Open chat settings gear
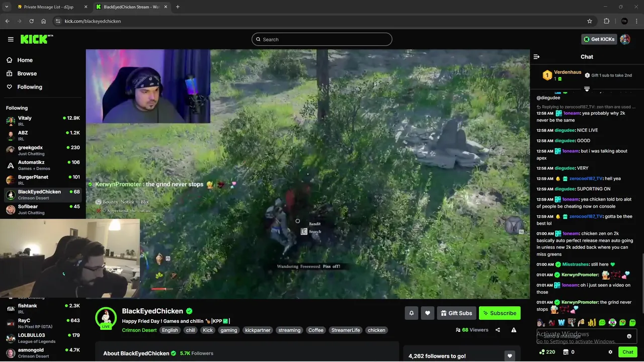Image resolution: width=644 pixels, height=362 pixels. (610, 352)
